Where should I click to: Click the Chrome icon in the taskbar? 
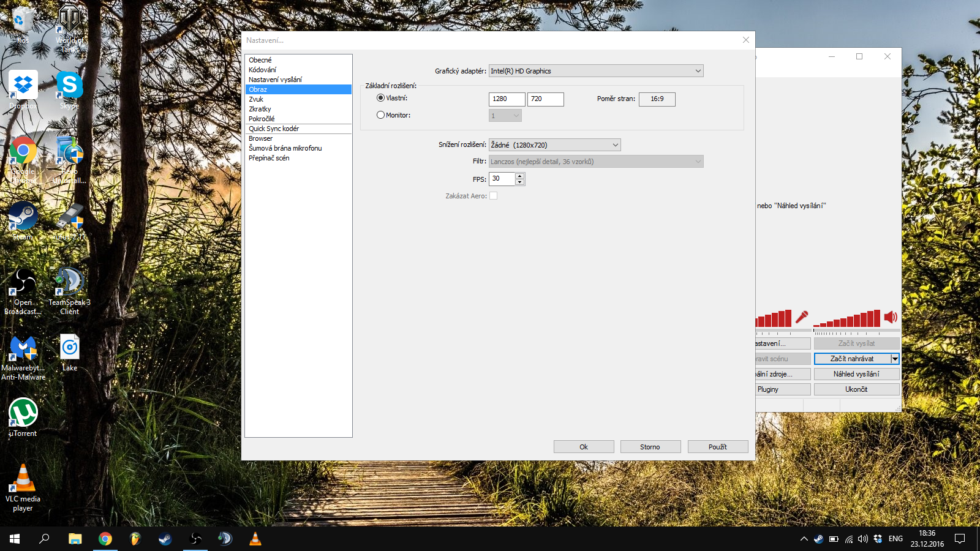point(105,539)
